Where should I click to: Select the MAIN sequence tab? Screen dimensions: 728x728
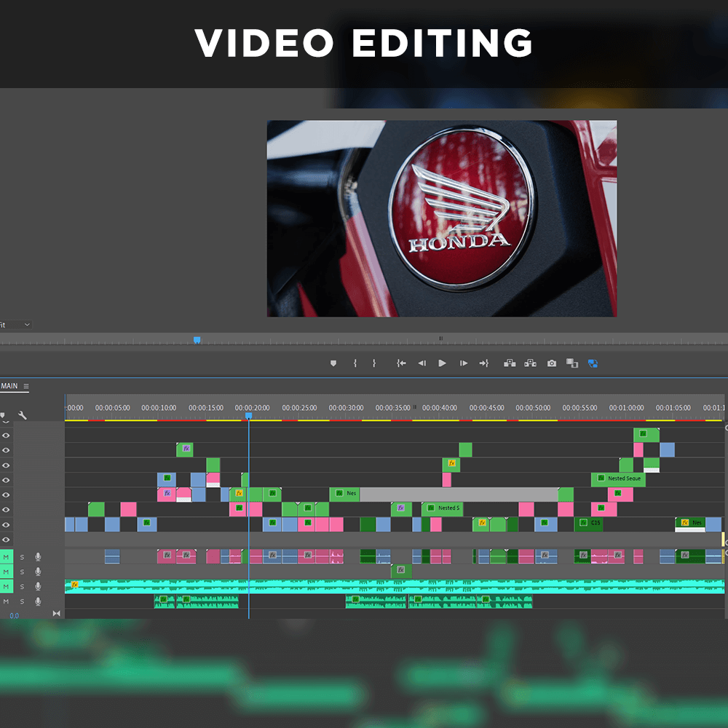[x=9, y=386]
